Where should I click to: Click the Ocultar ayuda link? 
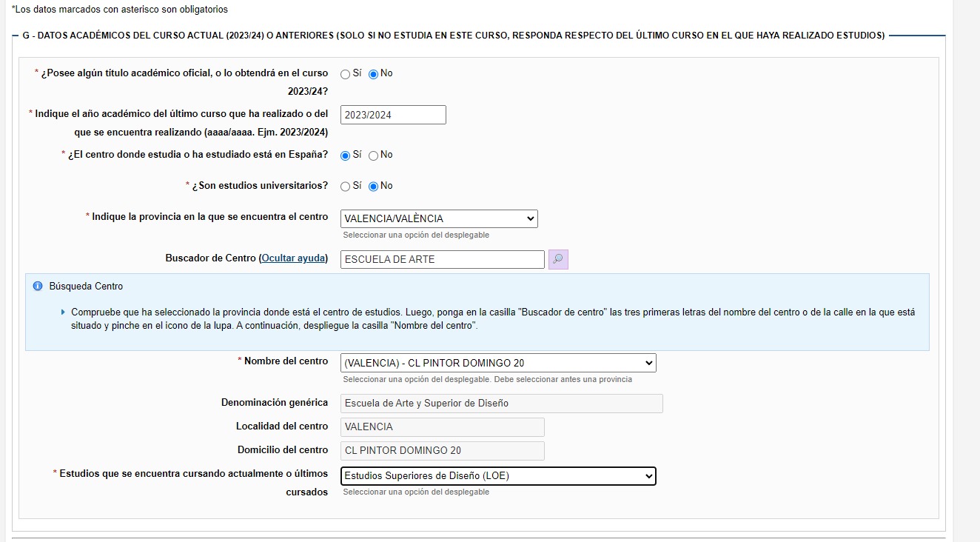(292, 258)
